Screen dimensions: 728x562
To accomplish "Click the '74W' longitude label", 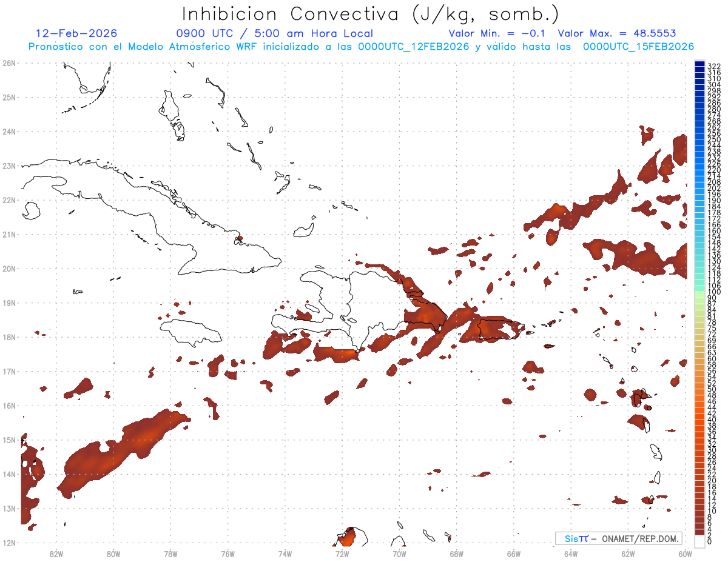I will [285, 553].
